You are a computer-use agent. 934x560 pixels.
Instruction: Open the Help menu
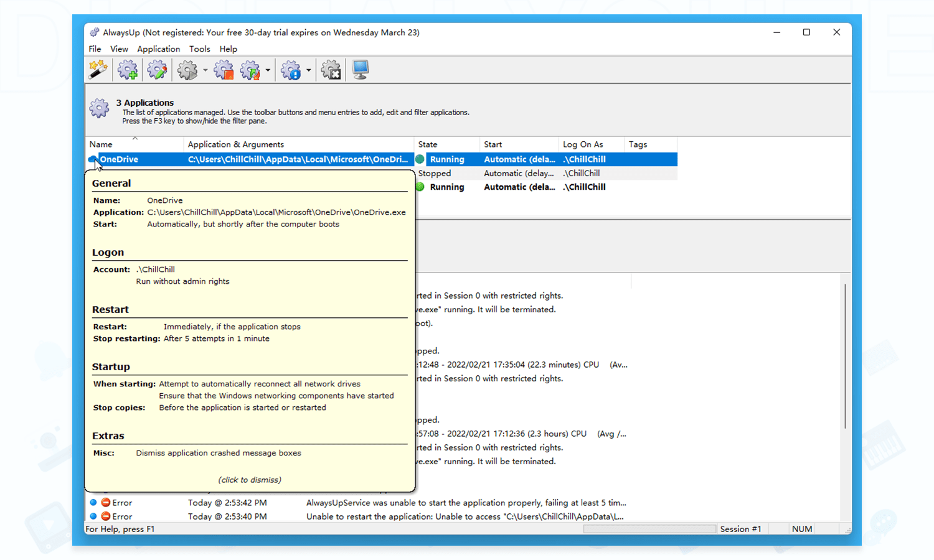[228, 49]
